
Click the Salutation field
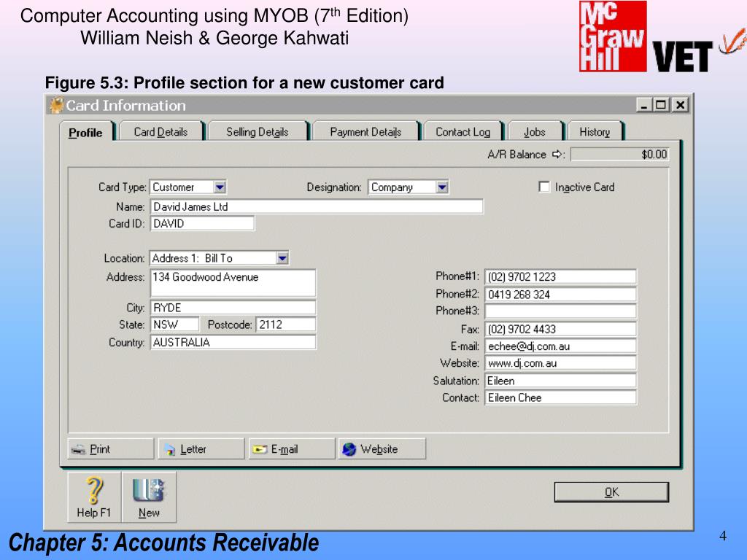coord(561,381)
